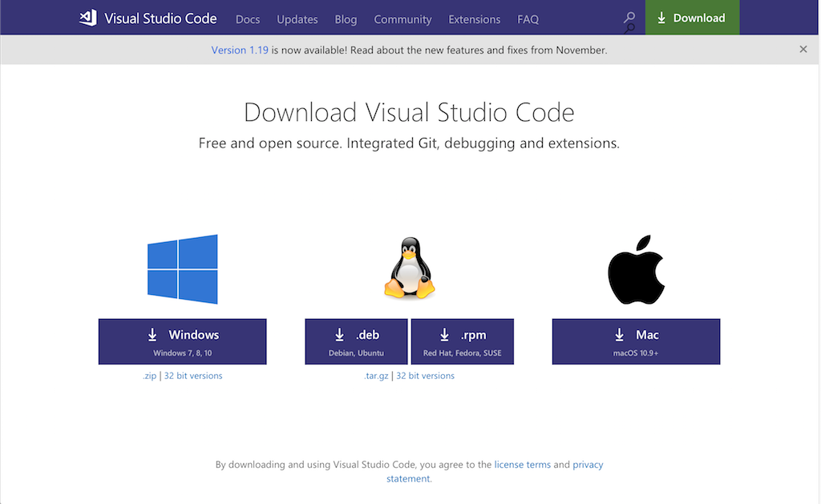Visit the Community page

click(x=402, y=19)
